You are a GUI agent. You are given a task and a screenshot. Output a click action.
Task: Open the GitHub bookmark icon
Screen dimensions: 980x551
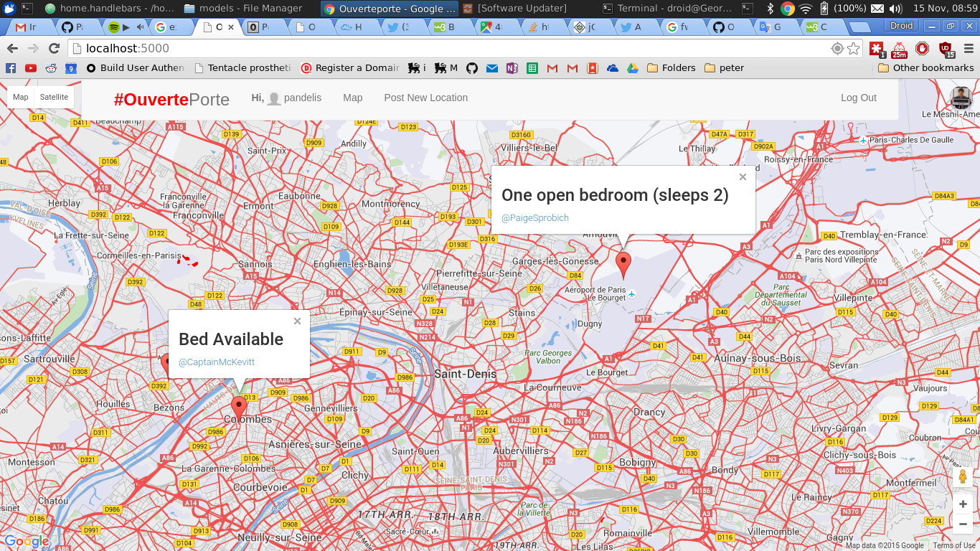(x=471, y=68)
